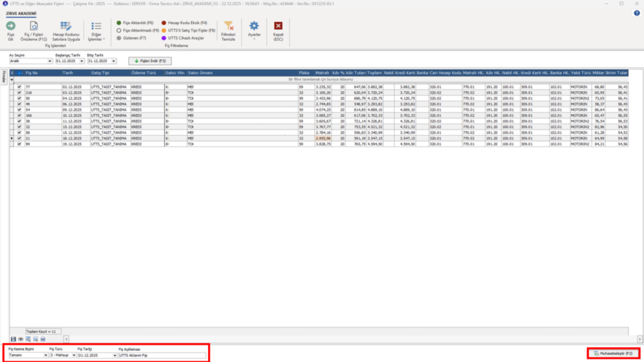
Task: Click the grid search layout icon
Action: click(28, 339)
